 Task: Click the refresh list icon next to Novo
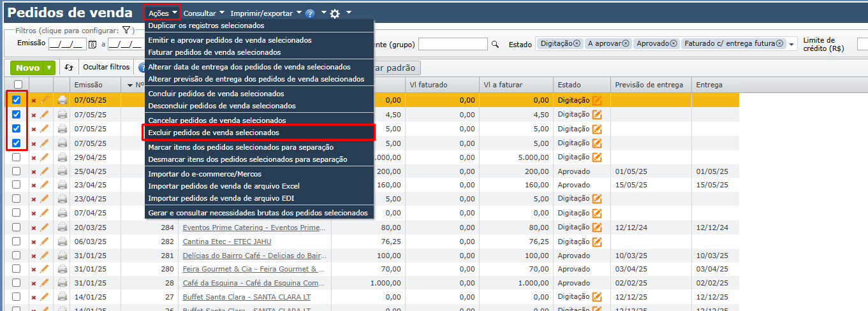click(x=69, y=68)
